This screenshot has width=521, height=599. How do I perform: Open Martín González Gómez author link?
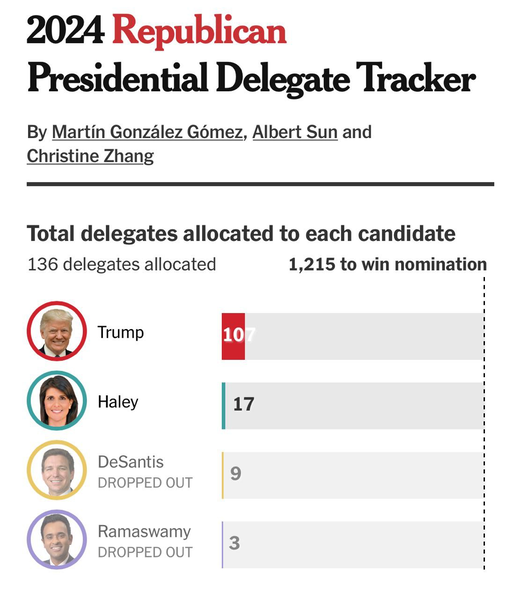tap(147, 132)
